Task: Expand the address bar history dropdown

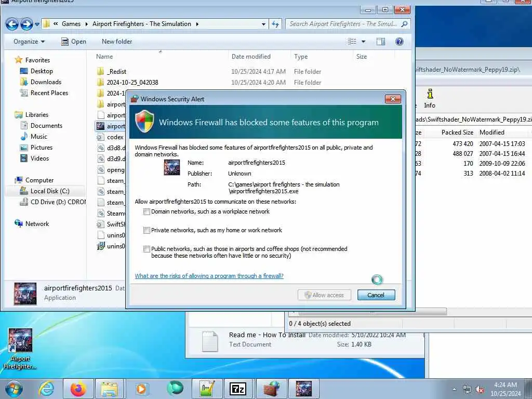Action: (263, 24)
